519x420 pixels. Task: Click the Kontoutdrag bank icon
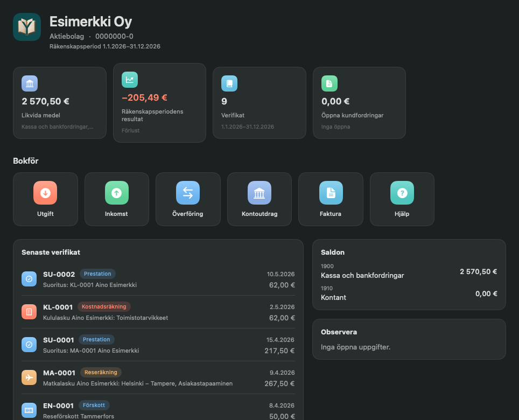coord(259,193)
